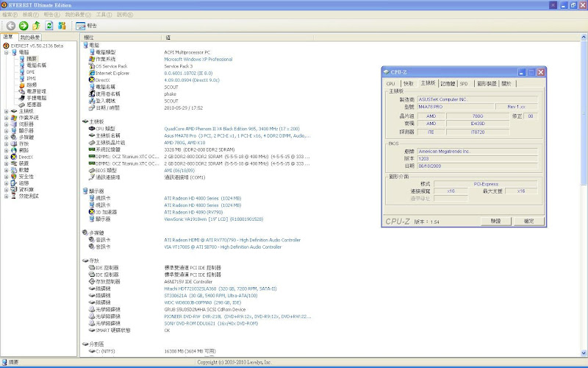This screenshot has height=368, width=588.
Task: Open QuadCore AMD Phenom II X4 link
Action: [232, 129]
